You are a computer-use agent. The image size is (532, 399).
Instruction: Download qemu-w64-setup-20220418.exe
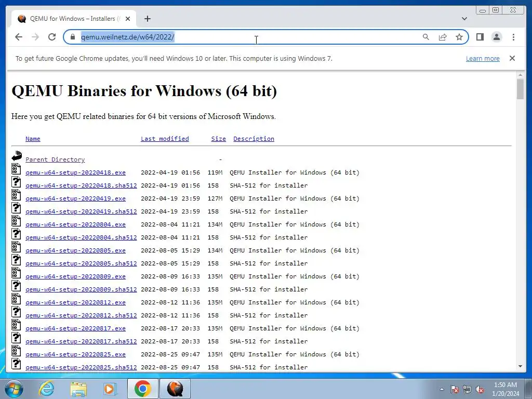coord(75,172)
